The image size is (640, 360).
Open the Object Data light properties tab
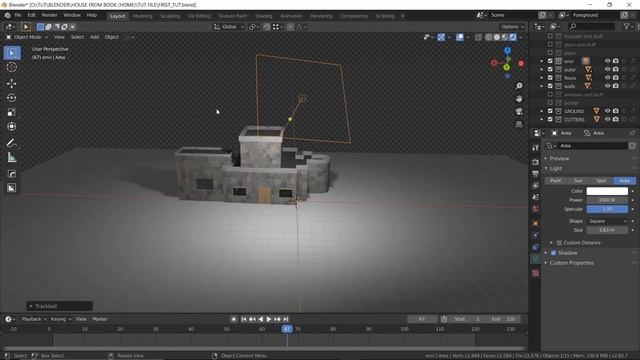(x=536, y=259)
